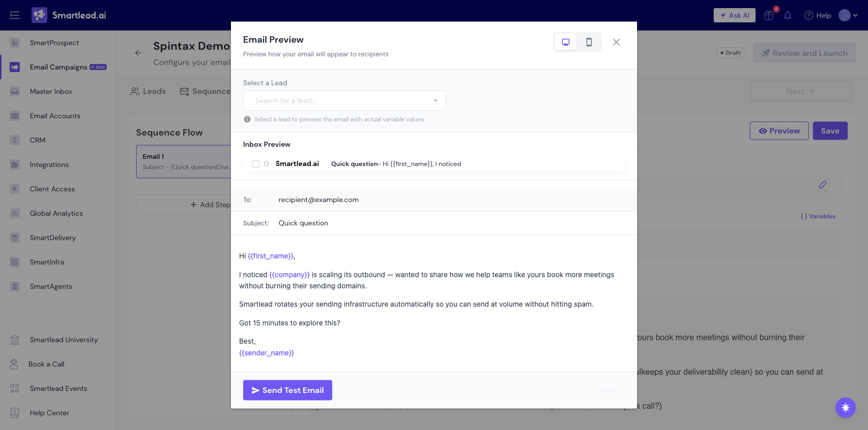Open the Ask AI assistant
868x430 pixels.
pyautogui.click(x=735, y=15)
